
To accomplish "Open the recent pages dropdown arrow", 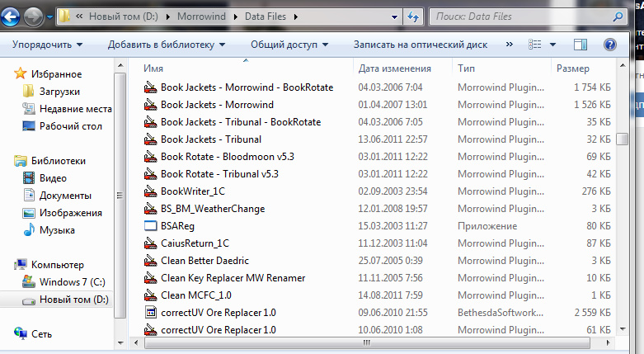I will point(49,17).
